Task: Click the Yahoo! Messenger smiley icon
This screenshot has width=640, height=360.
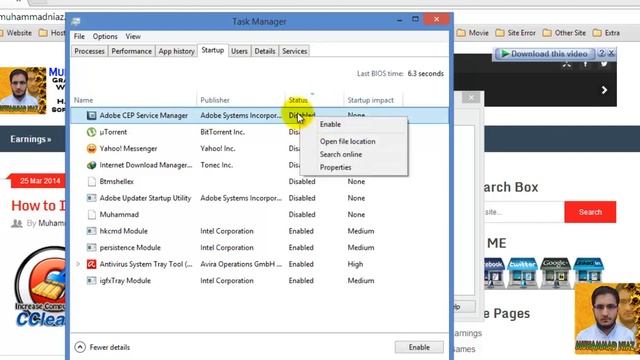Action: pos(91,149)
